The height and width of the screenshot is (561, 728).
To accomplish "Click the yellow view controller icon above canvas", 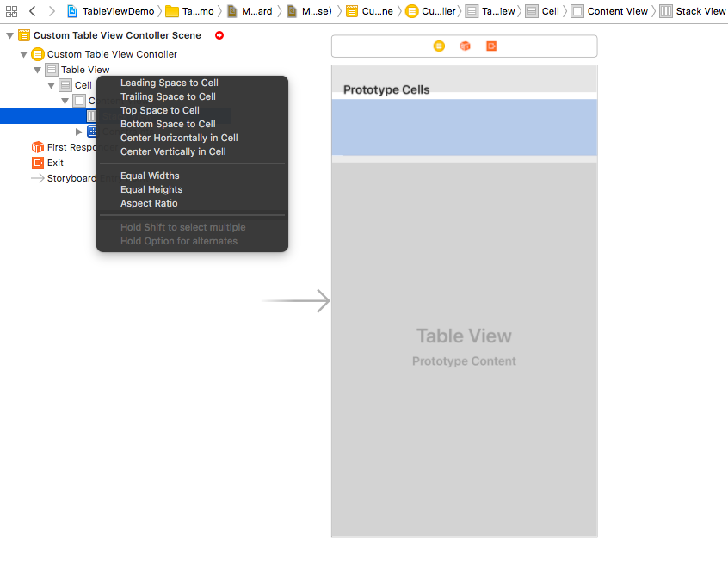I will [439, 46].
